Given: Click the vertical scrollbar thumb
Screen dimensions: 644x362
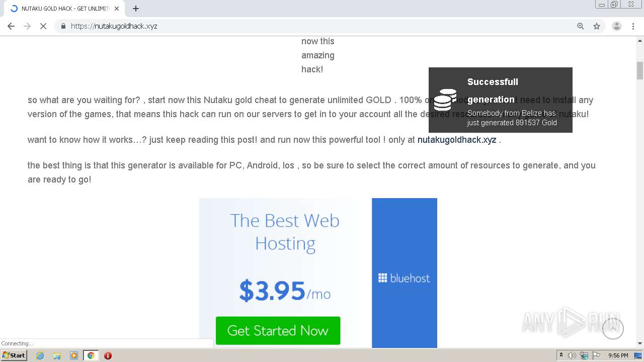Looking at the screenshot, I should tap(640, 70).
